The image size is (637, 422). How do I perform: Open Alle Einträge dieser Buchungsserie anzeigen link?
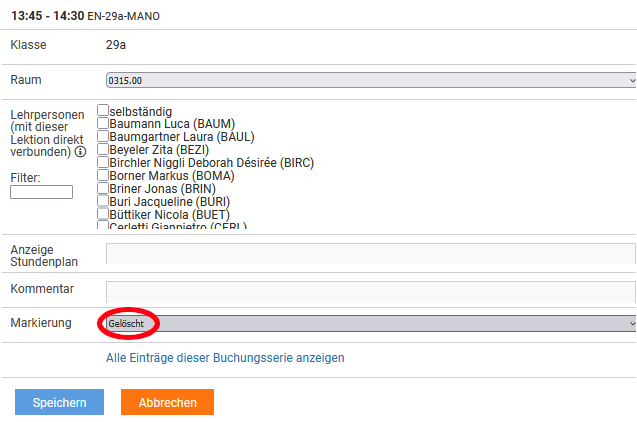coord(225,357)
